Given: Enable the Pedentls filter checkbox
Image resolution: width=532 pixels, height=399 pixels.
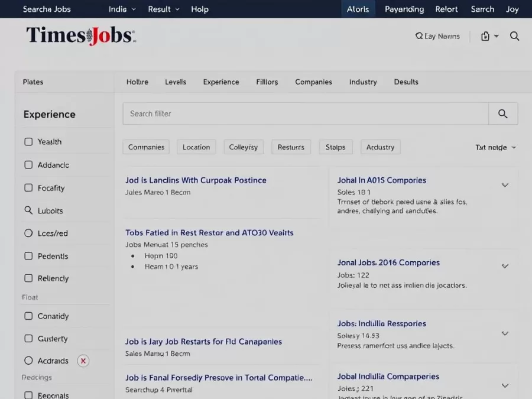Looking at the screenshot, I should [x=28, y=256].
